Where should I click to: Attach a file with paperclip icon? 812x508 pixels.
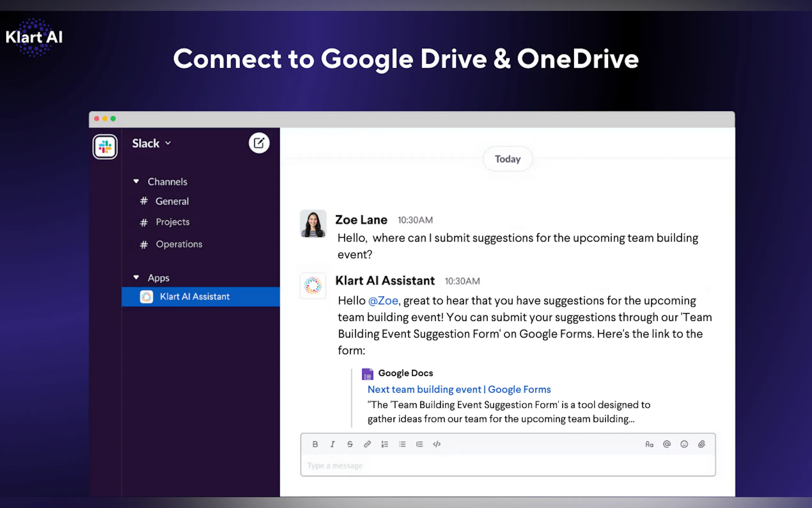(702, 444)
